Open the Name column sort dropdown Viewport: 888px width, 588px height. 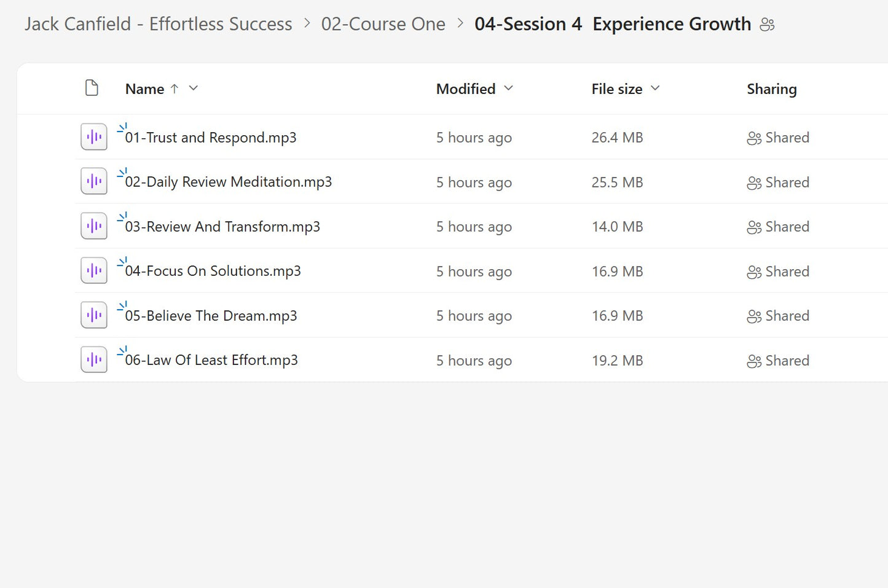(x=193, y=88)
